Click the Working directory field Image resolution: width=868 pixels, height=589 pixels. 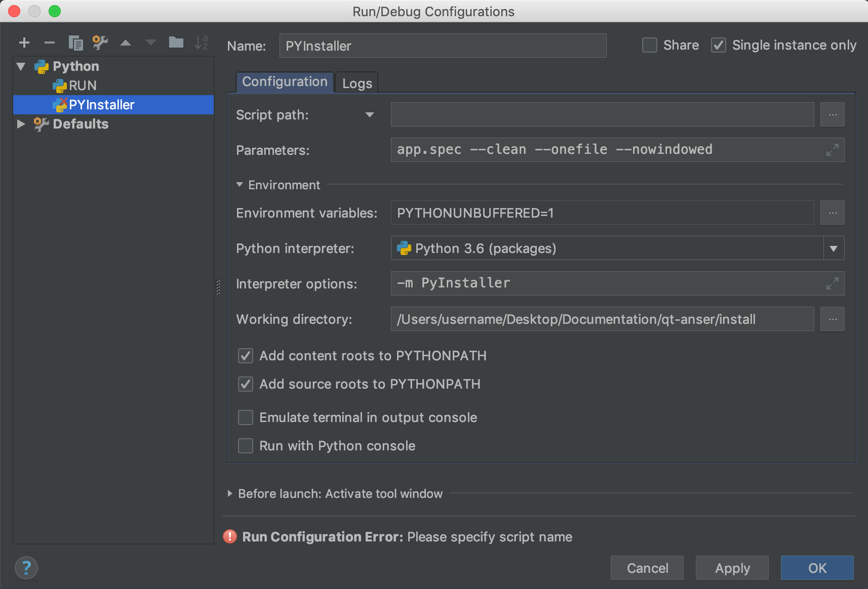[602, 319]
